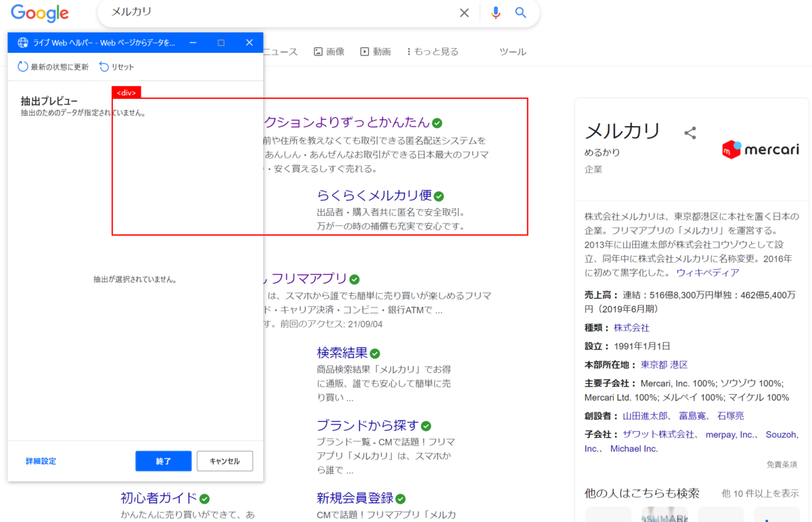Open the Michael Inc. subsidiary link
The height and width of the screenshot is (522, 812).
pyautogui.click(x=634, y=448)
